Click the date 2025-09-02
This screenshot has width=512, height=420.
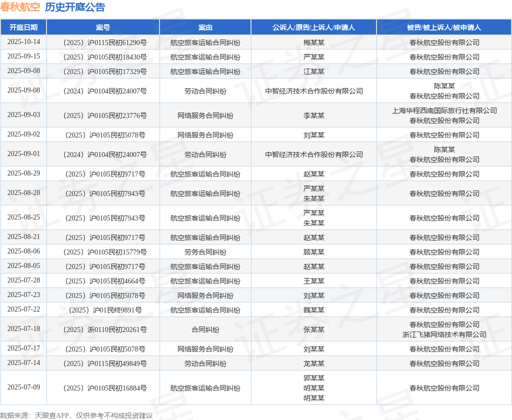click(23, 134)
